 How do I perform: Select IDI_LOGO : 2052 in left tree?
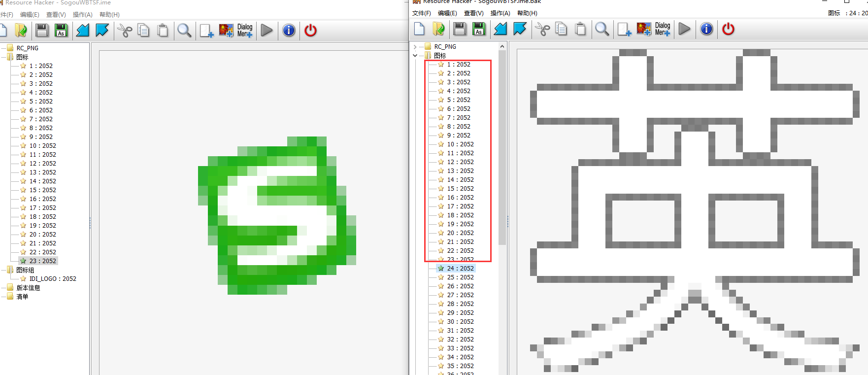pos(53,279)
